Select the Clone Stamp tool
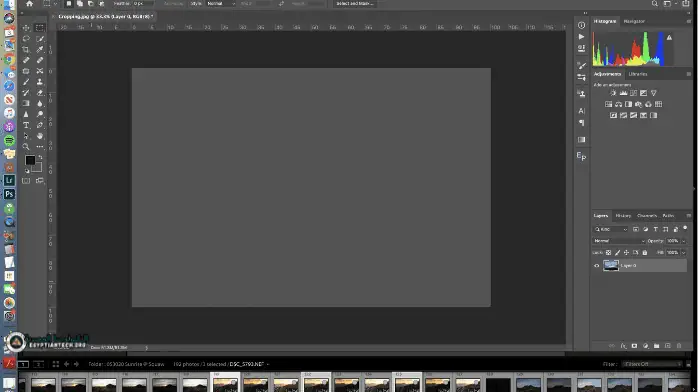 point(40,82)
